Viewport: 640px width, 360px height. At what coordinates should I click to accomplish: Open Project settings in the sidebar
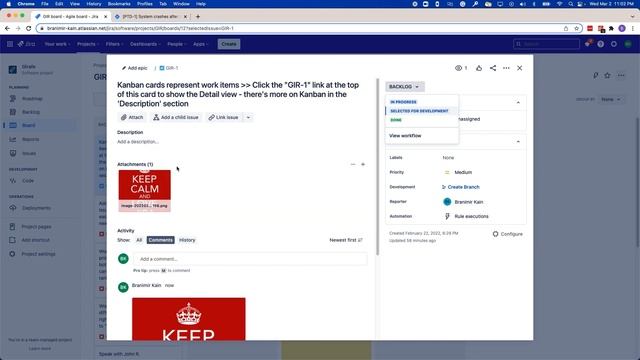39,254
